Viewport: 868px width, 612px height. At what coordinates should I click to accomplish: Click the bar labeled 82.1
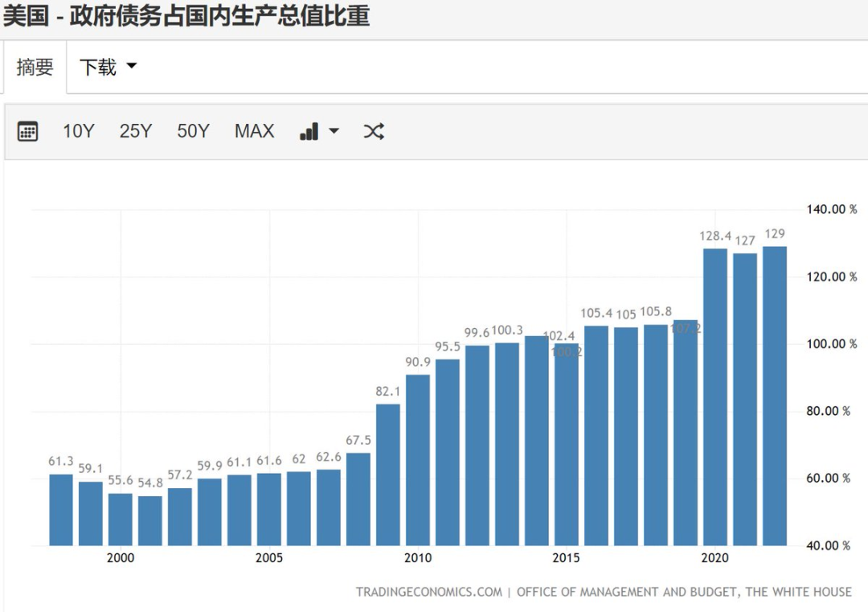pos(388,474)
